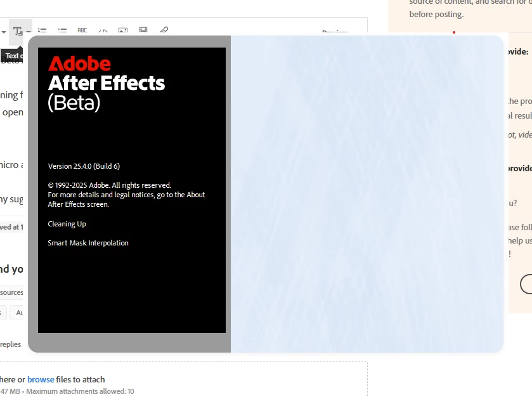Click the red Adobe logo text
This screenshot has height=397, width=532.
coord(79,63)
